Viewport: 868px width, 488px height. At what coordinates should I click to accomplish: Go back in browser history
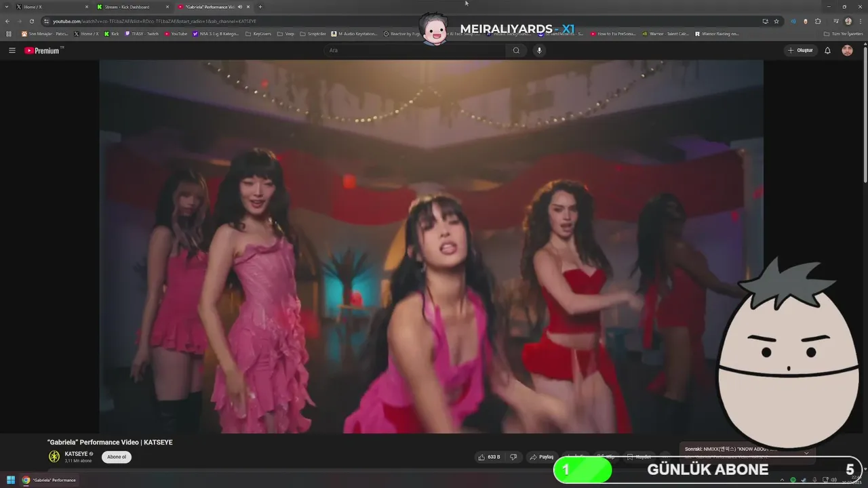pos(7,21)
